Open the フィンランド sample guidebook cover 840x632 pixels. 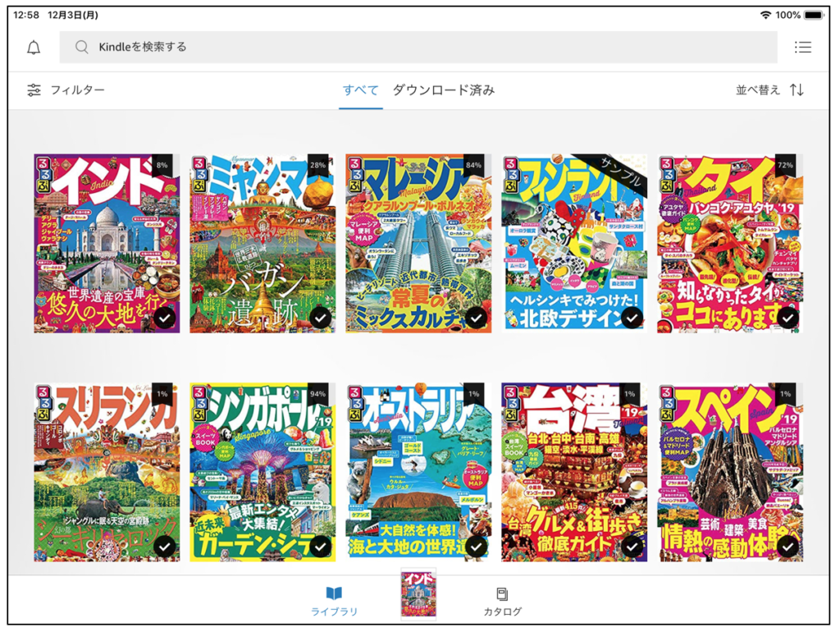click(574, 244)
